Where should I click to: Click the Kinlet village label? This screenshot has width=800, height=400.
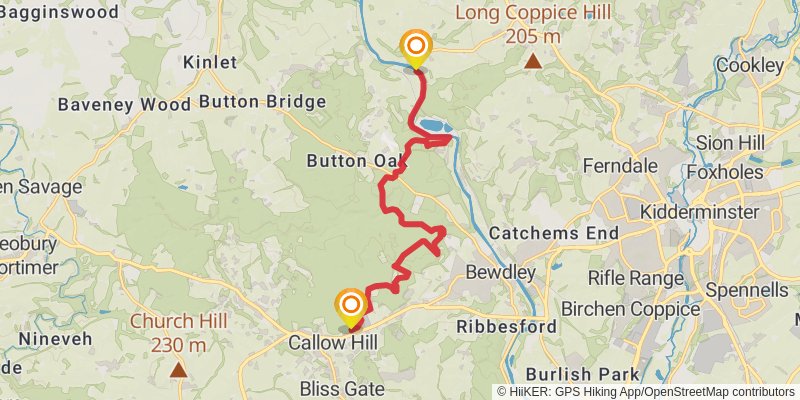click(x=210, y=63)
